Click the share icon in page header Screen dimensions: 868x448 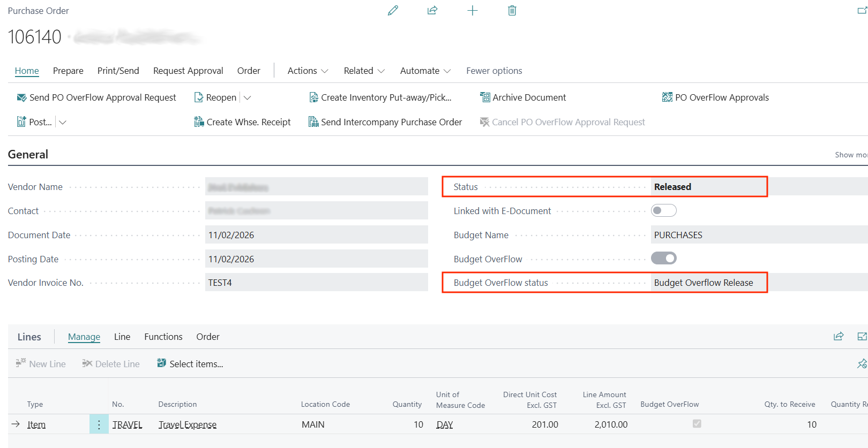pyautogui.click(x=432, y=11)
